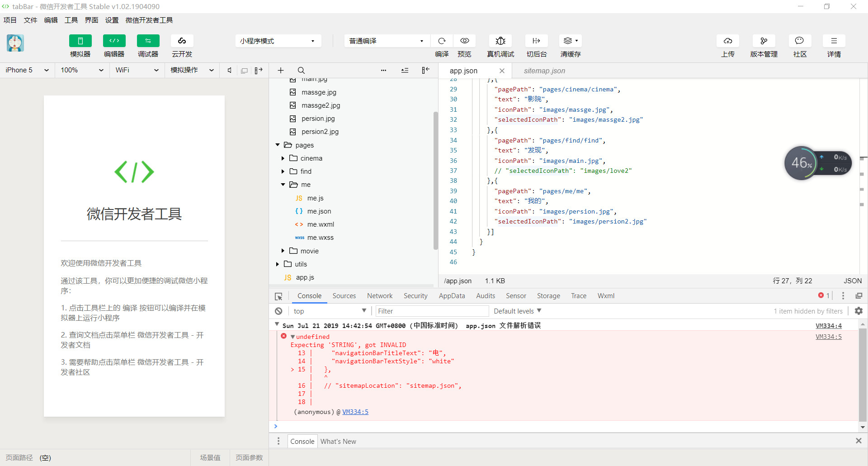Image resolution: width=868 pixels, height=466 pixels.
Task: Switch to the sitemap.json tab
Action: pyautogui.click(x=544, y=71)
